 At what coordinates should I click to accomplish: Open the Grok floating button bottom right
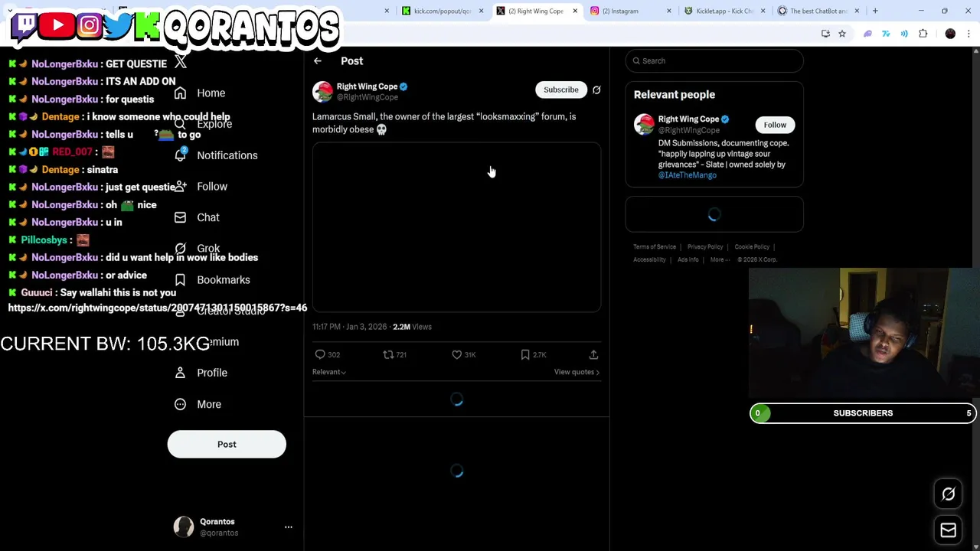tap(948, 494)
